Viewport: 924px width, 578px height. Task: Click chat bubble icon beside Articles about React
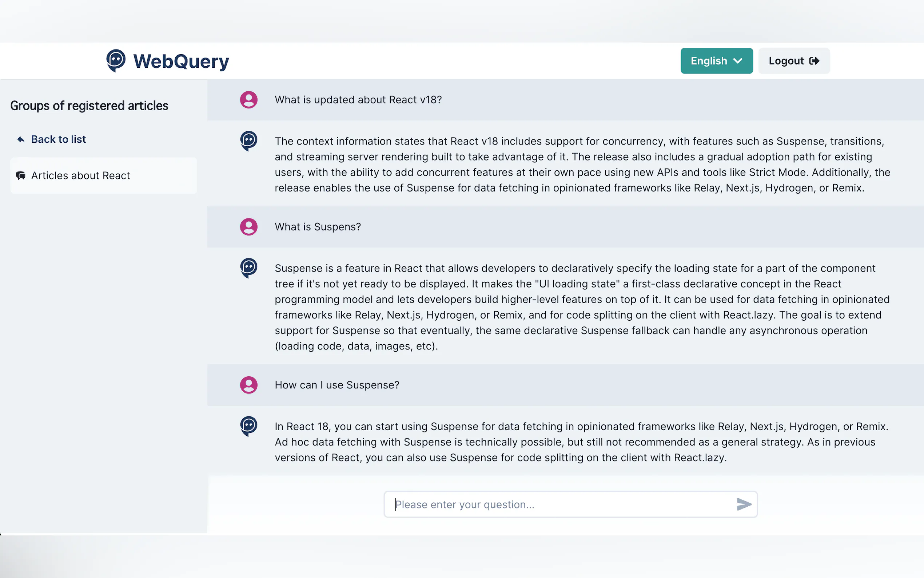[x=21, y=175]
